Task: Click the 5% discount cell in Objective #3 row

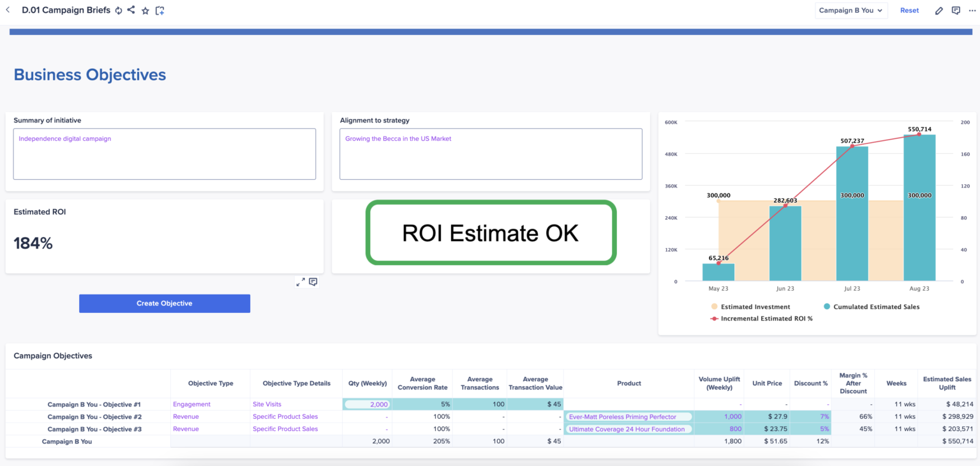Action: 810,429
